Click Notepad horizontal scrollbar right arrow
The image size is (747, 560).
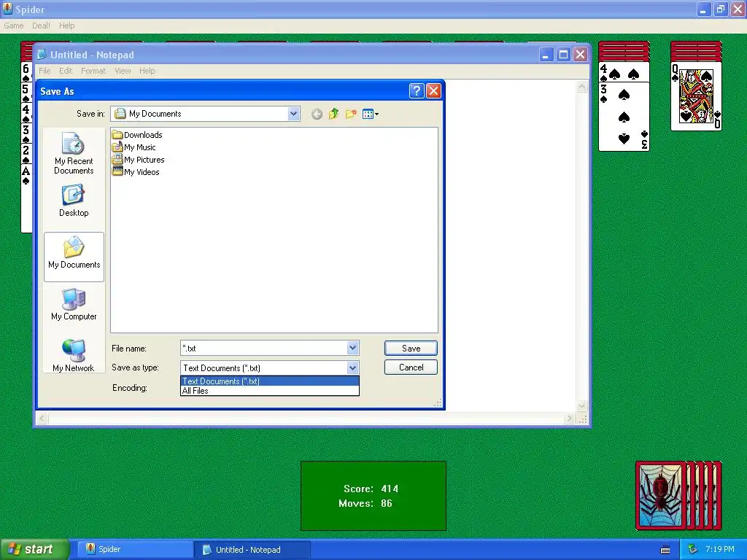(x=568, y=418)
